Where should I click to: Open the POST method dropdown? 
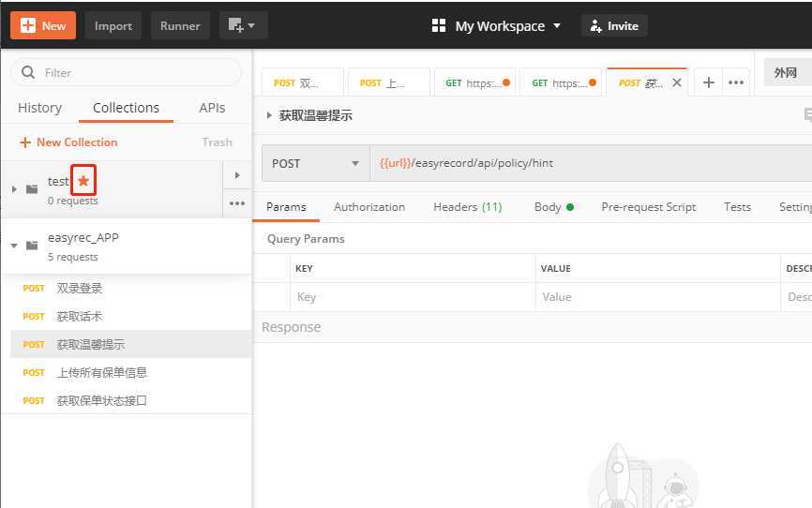pyautogui.click(x=315, y=163)
